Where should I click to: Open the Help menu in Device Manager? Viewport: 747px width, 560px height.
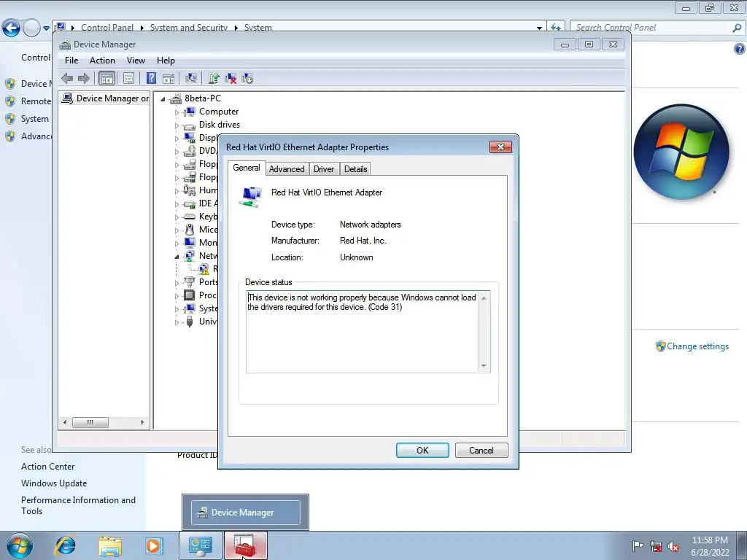pyautogui.click(x=166, y=61)
